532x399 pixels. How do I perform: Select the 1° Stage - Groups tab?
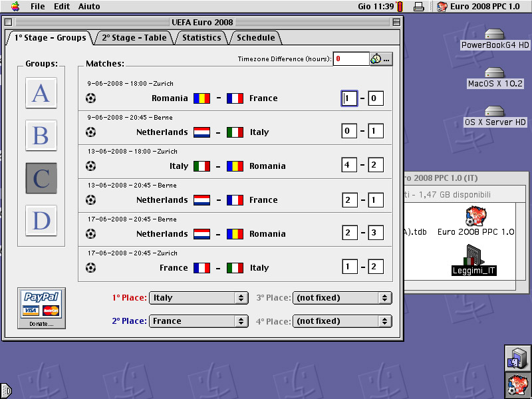[51, 38]
